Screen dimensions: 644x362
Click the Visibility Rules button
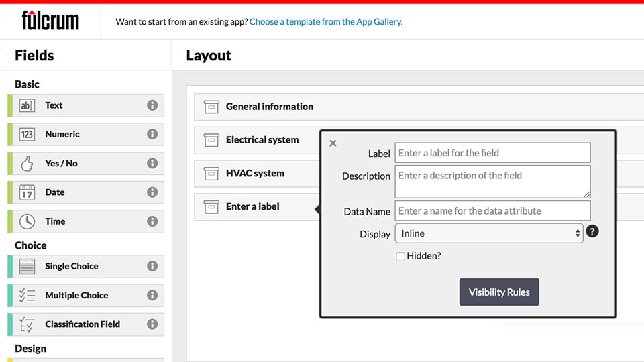pyautogui.click(x=499, y=292)
